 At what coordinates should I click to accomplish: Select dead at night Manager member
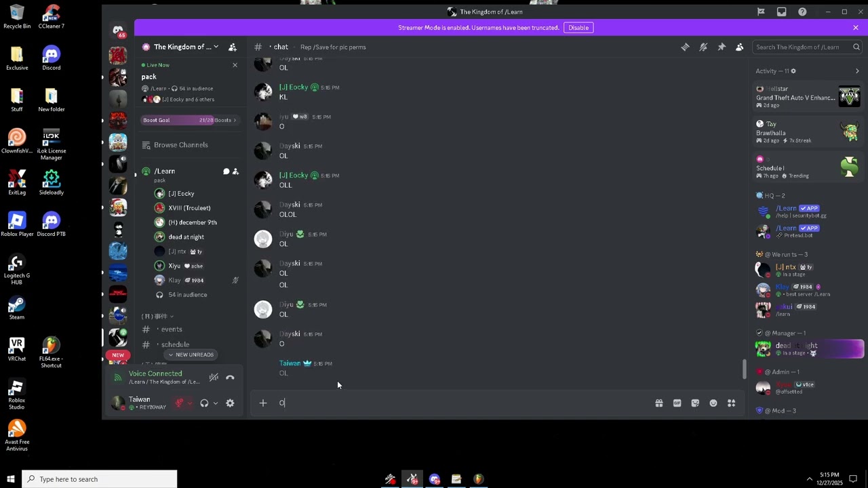point(808,349)
